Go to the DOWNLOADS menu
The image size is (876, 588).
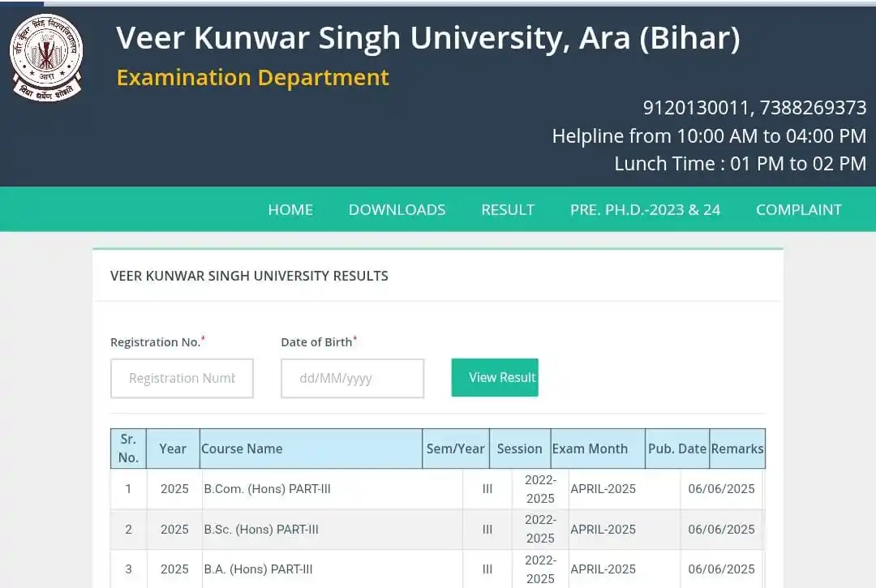tap(397, 210)
